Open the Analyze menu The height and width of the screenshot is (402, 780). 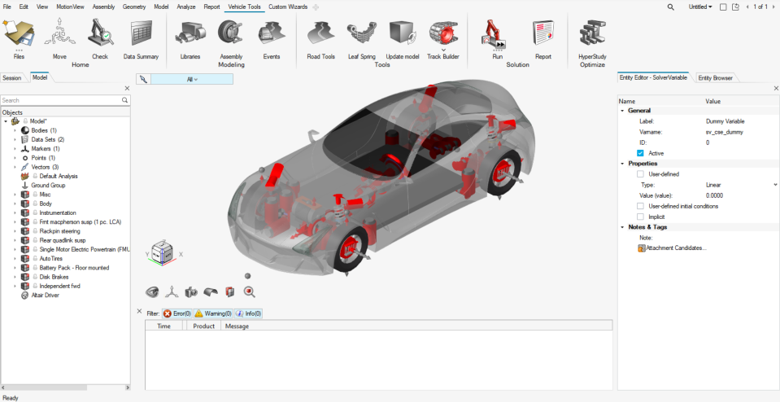tap(186, 6)
